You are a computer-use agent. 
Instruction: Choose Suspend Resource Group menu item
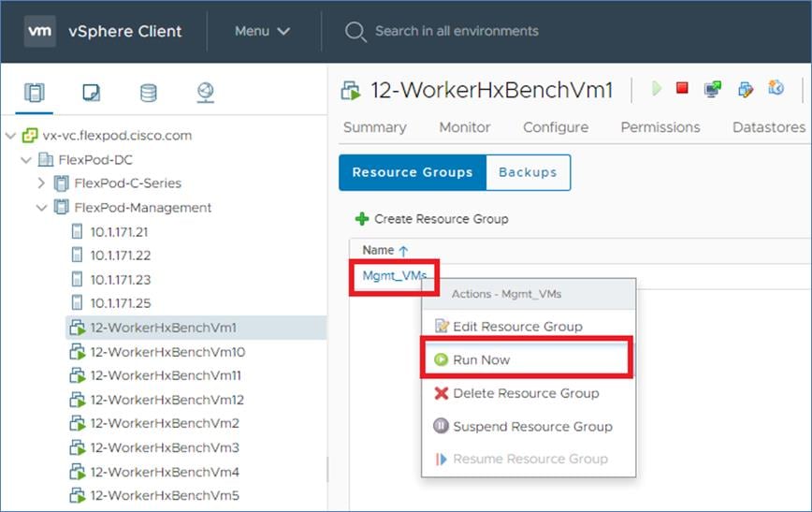coord(529,427)
